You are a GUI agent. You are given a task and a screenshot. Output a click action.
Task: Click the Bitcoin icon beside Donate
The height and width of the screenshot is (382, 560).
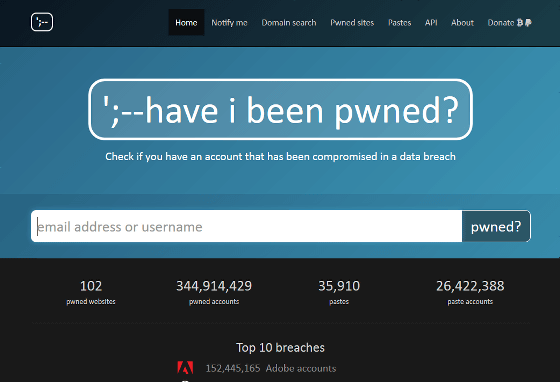point(520,22)
